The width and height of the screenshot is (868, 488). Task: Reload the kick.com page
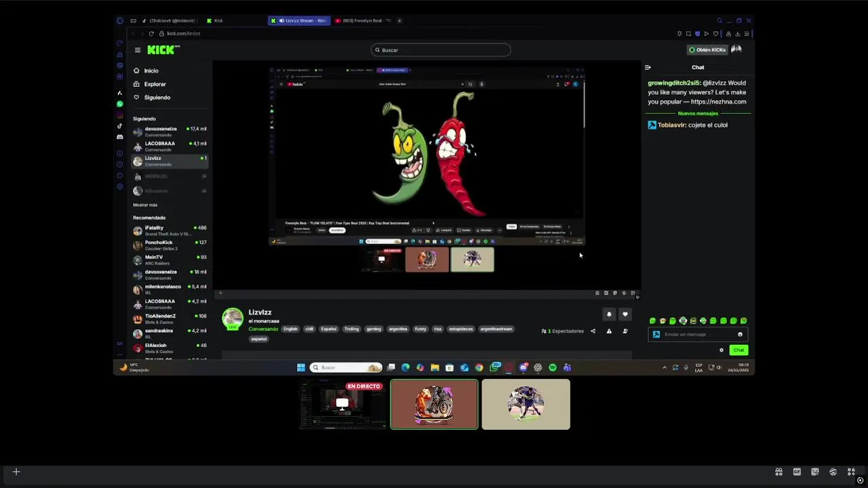(x=151, y=33)
